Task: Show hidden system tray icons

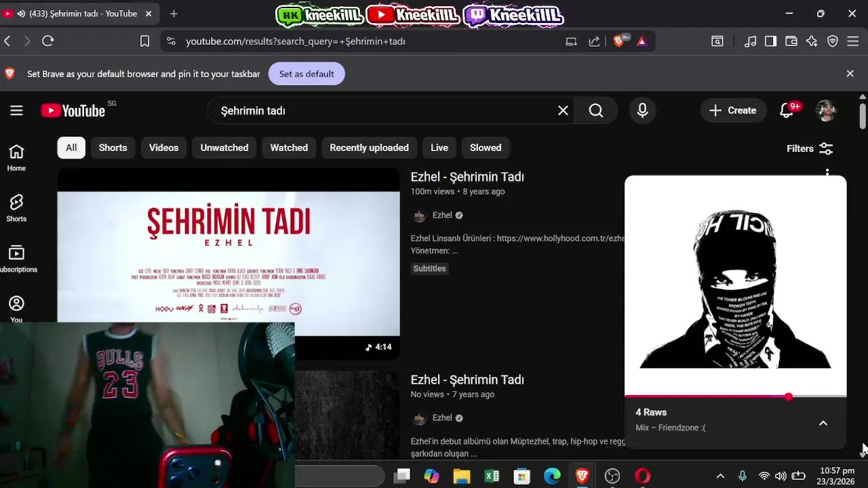Action: 720,476
